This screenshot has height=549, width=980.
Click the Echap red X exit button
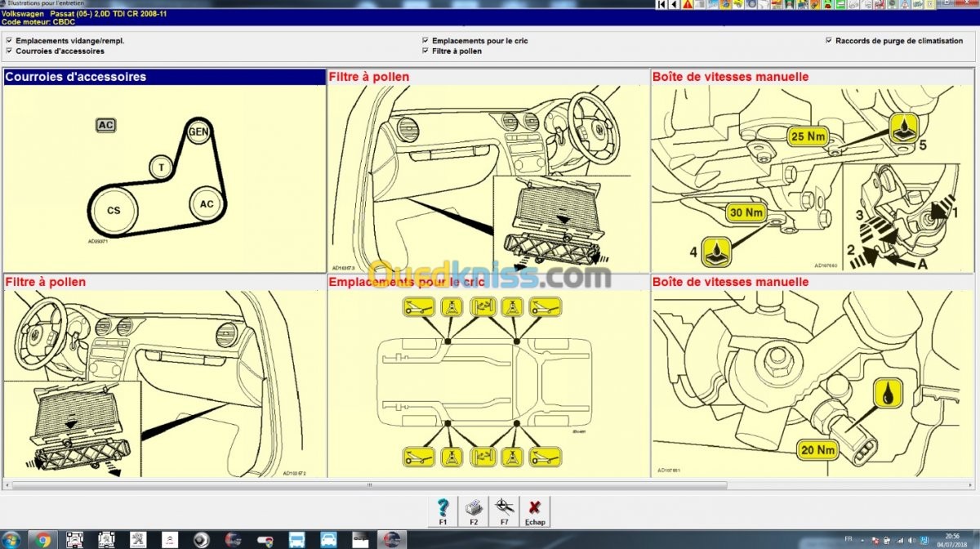[535, 511]
